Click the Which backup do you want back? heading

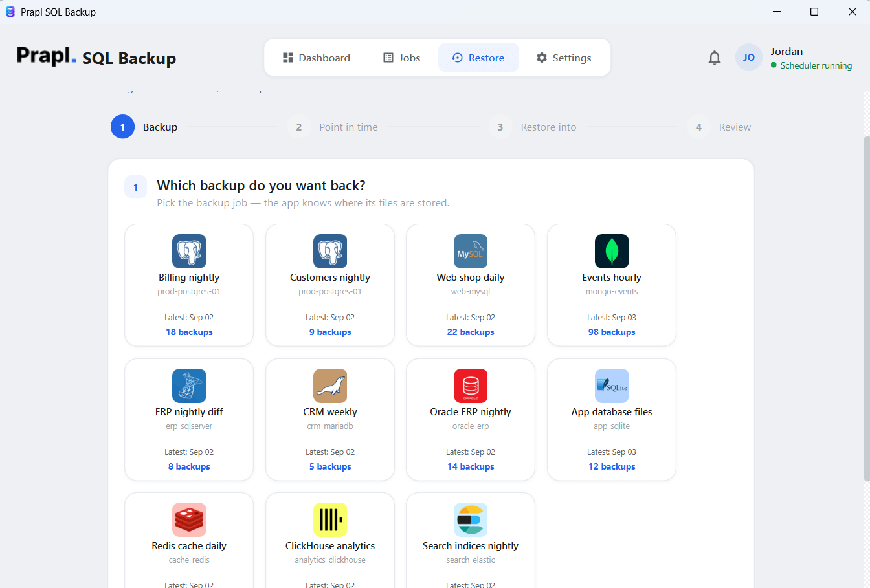click(x=261, y=186)
